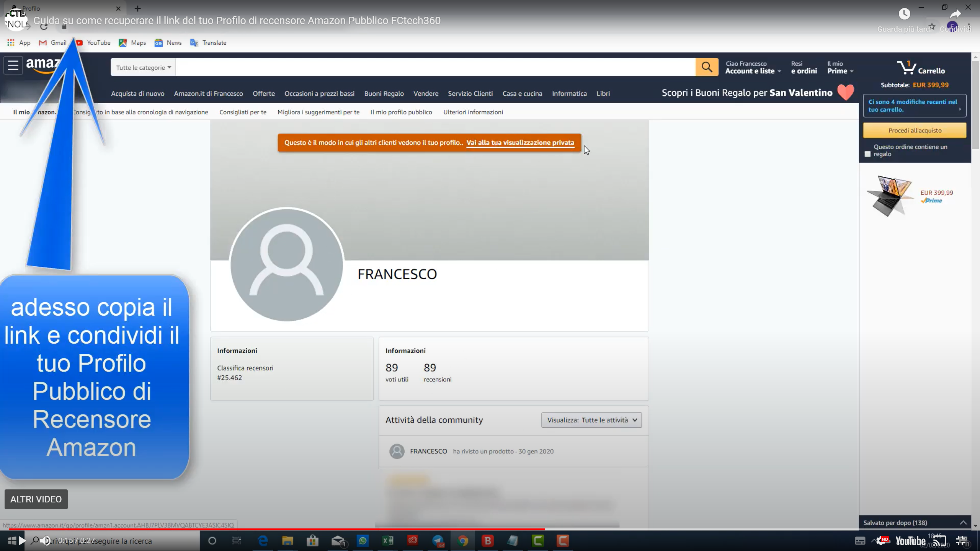The height and width of the screenshot is (551, 980).
Task: Open the video title link at the top
Action: pos(237,21)
